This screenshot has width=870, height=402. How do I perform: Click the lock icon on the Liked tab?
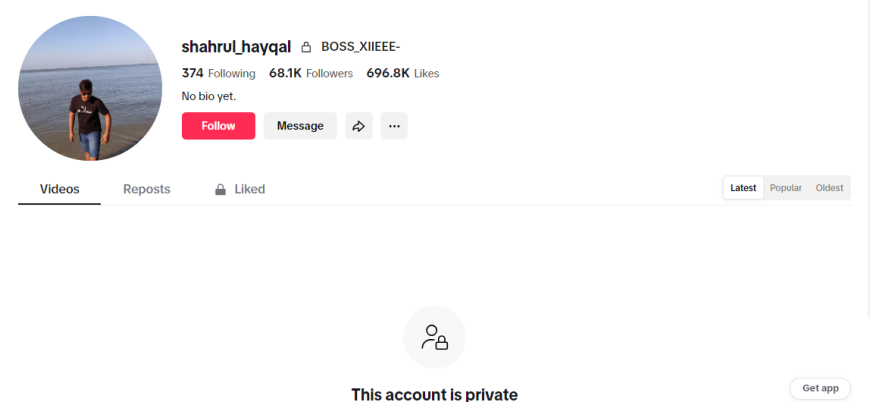(220, 190)
